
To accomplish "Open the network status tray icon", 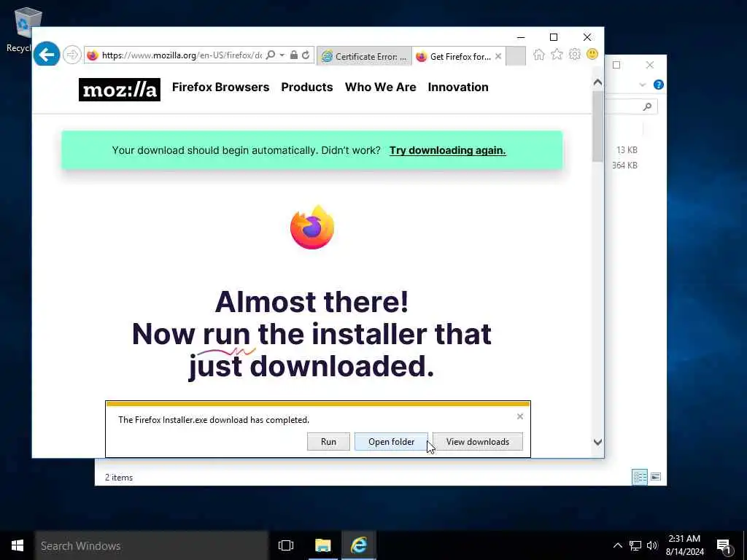I will click(635, 545).
